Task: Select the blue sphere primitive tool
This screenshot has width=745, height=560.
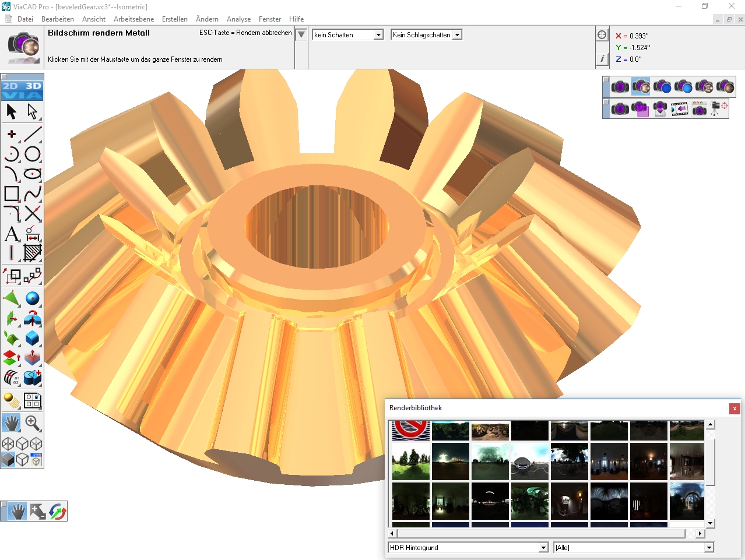Action: point(33,298)
